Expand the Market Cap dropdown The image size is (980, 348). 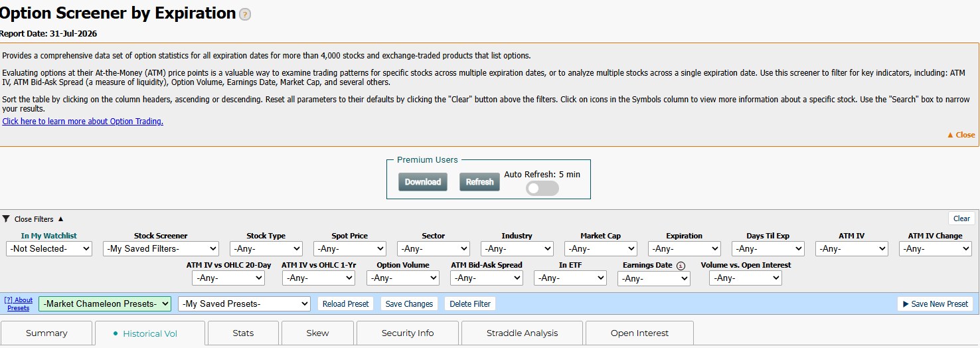(601, 248)
